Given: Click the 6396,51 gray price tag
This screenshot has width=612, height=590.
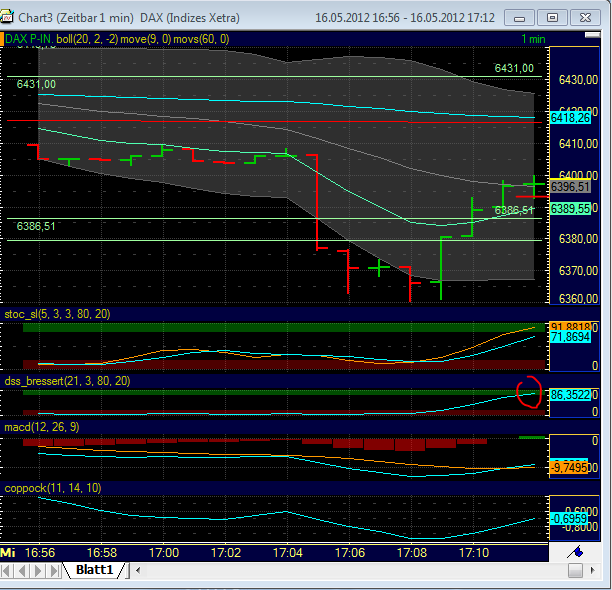Looking at the screenshot, I should pyautogui.click(x=570, y=187).
